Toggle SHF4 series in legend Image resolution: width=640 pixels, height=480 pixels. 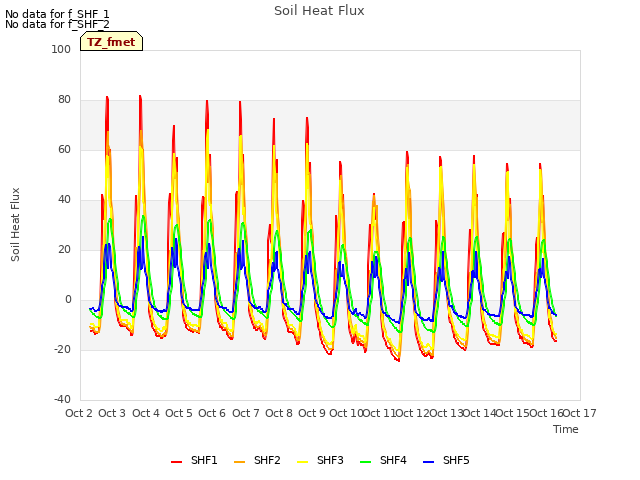pos(383,460)
